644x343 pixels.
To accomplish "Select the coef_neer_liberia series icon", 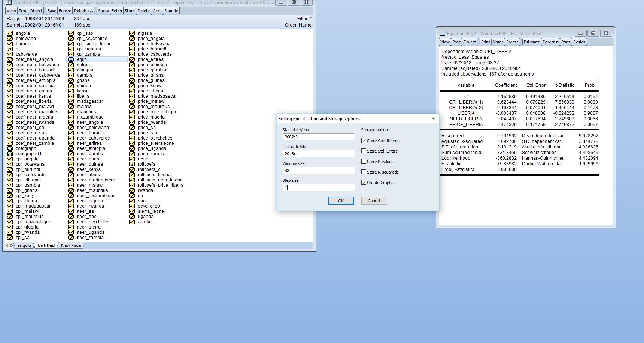I will click(10, 101).
